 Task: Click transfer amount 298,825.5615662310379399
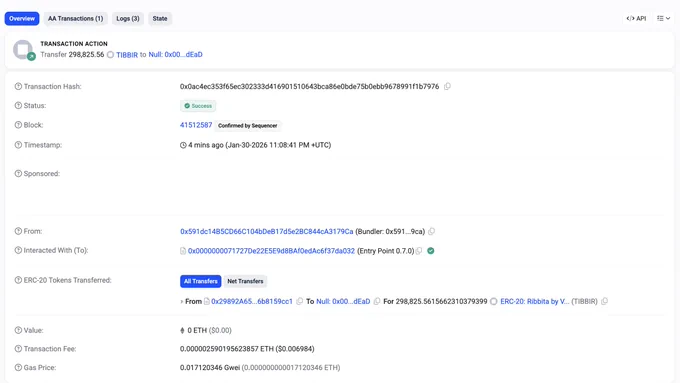[441, 301]
